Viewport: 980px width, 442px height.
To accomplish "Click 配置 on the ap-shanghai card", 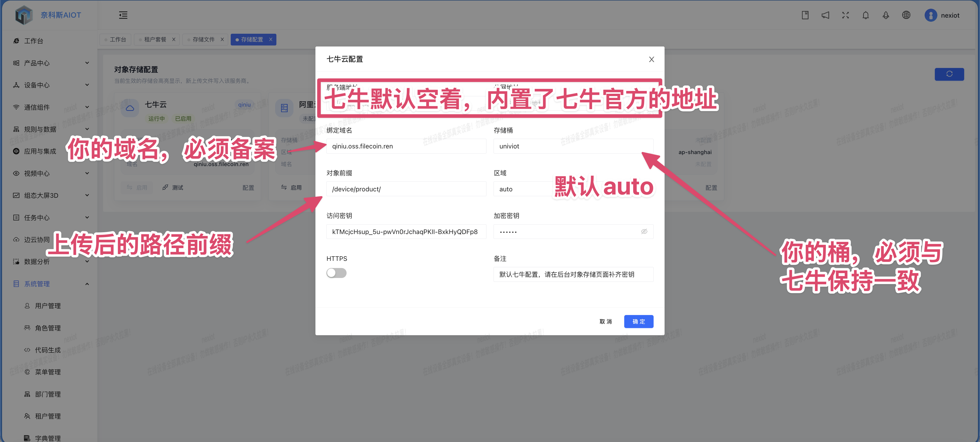I will coord(711,188).
